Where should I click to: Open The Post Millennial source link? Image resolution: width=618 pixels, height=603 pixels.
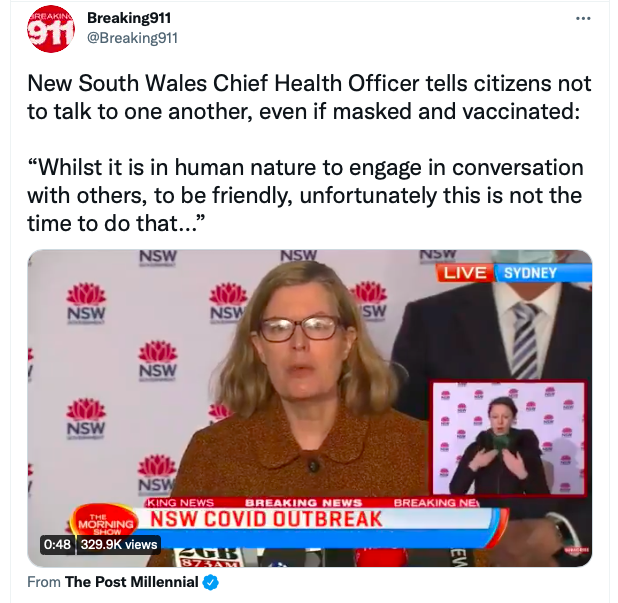point(132,582)
